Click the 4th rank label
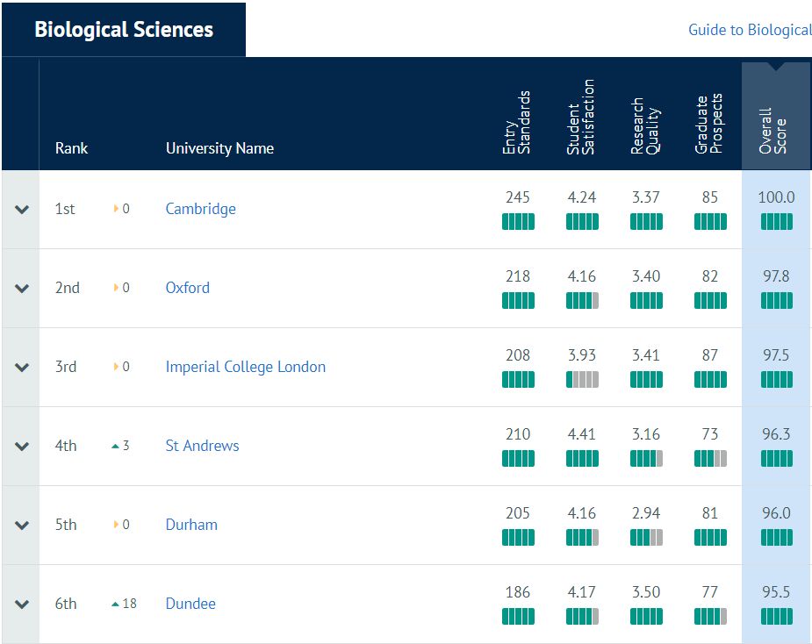 [x=66, y=445]
